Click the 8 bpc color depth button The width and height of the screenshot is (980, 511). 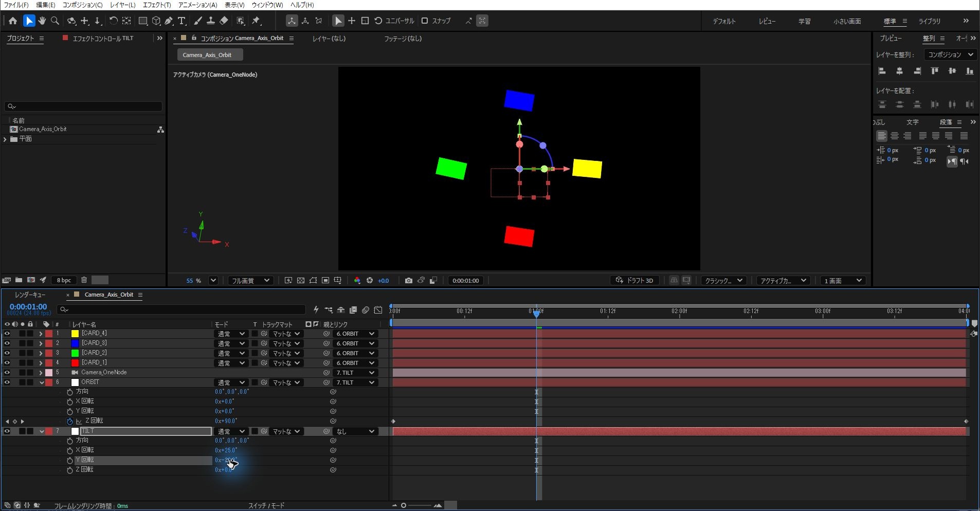tap(64, 280)
